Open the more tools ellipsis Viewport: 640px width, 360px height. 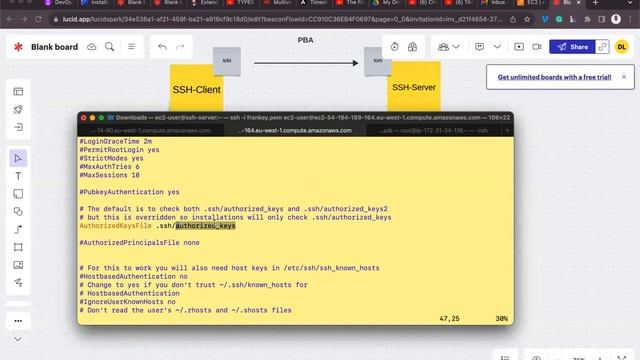[x=18, y=321]
